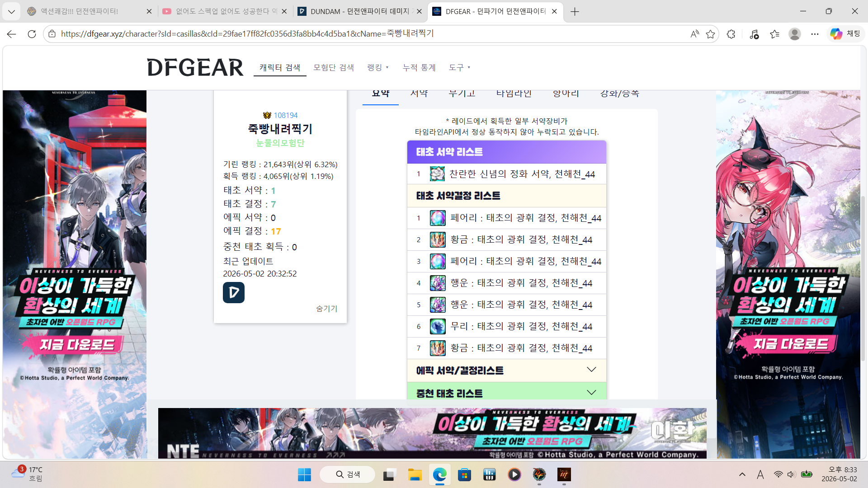Click the URL address bar field

[x=371, y=34]
